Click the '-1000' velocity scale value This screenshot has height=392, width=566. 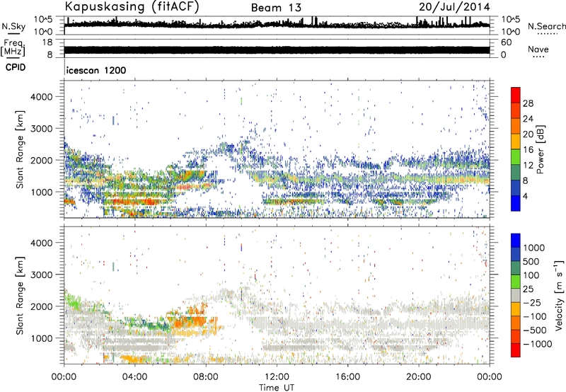coord(538,344)
